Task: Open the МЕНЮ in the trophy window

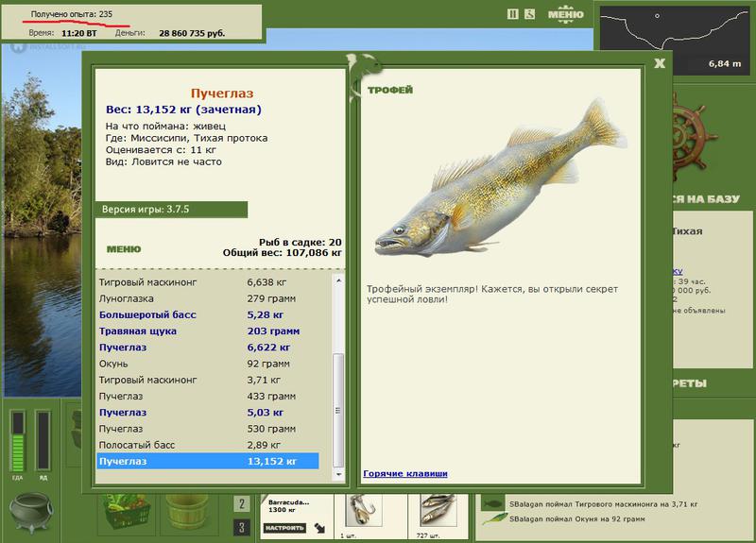Action: [124, 249]
